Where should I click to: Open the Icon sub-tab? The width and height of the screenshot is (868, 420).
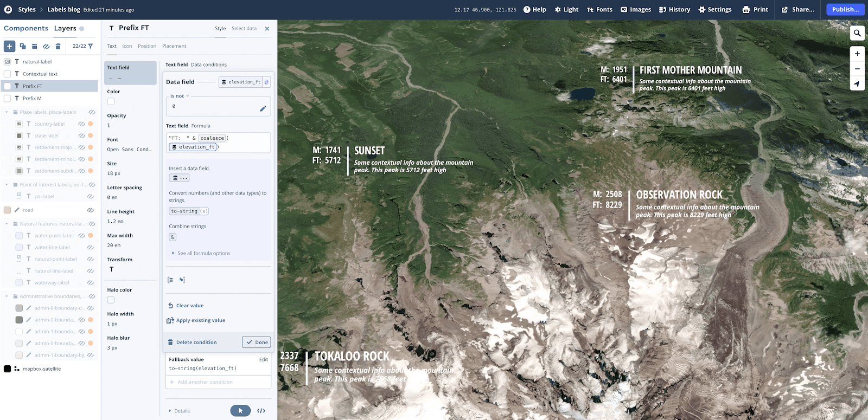pos(127,46)
